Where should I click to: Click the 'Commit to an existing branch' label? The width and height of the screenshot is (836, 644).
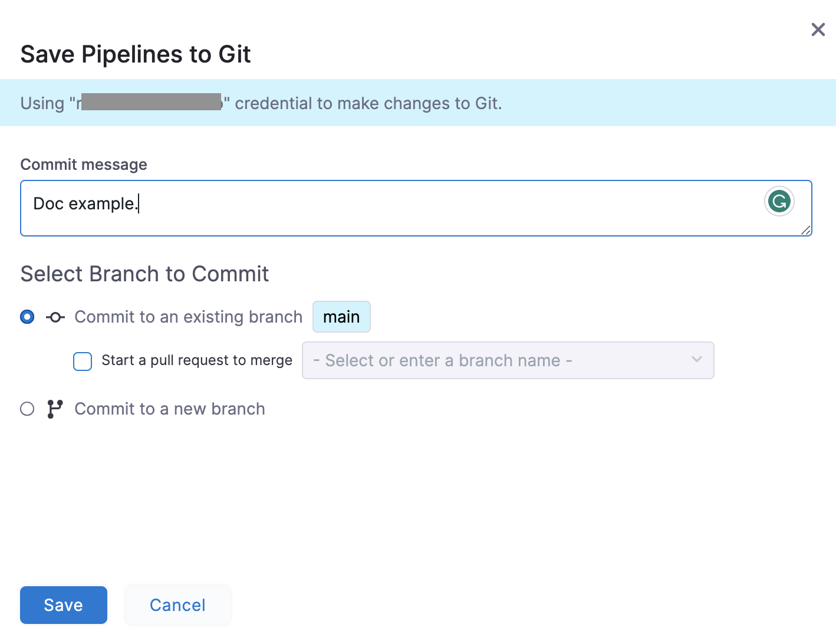pos(188,317)
